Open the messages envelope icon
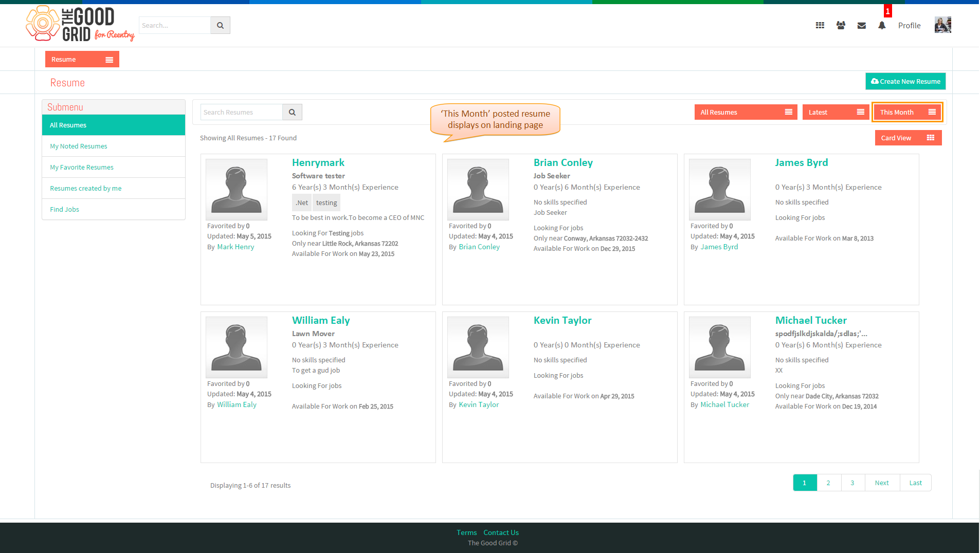This screenshot has width=980, height=553. tap(862, 25)
